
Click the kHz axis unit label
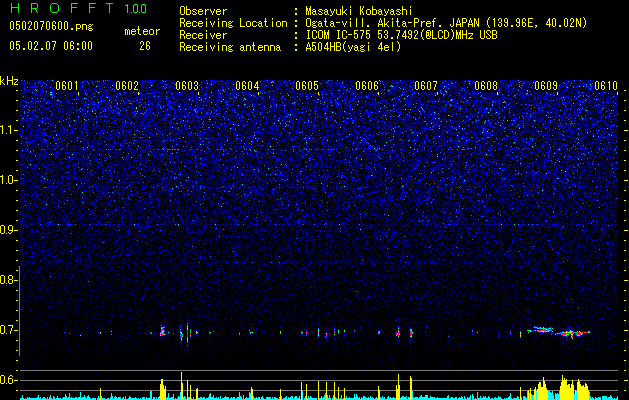pyautogui.click(x=9, y=81)
